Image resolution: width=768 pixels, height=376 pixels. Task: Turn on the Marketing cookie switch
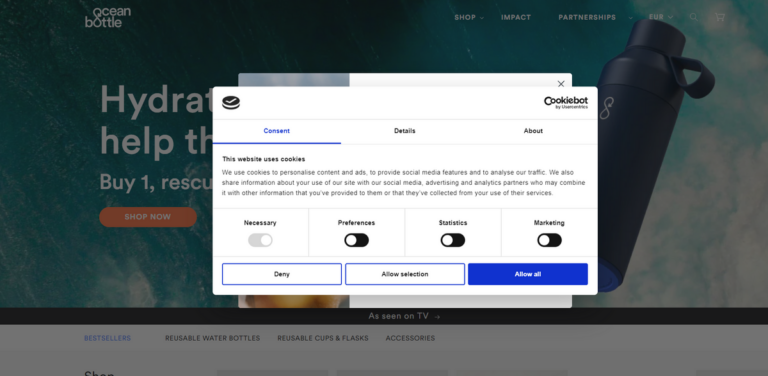549,240
